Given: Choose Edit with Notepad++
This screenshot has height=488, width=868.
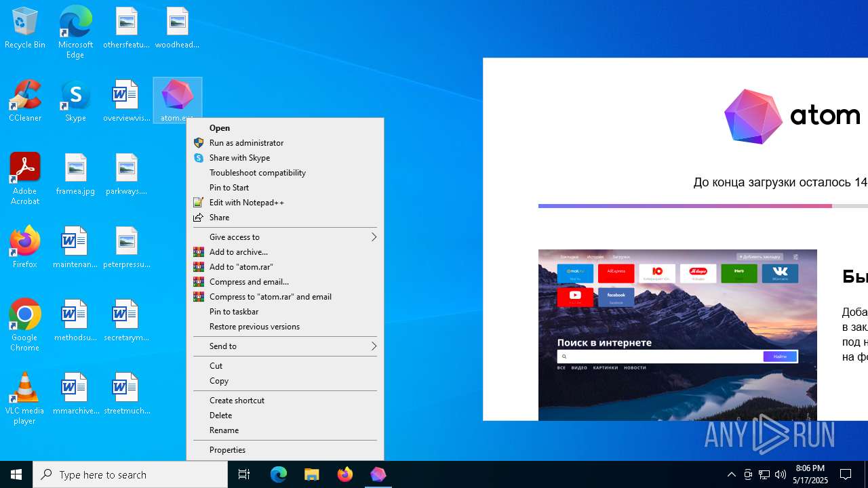Looking at the screenshot, I should (285, 203).
